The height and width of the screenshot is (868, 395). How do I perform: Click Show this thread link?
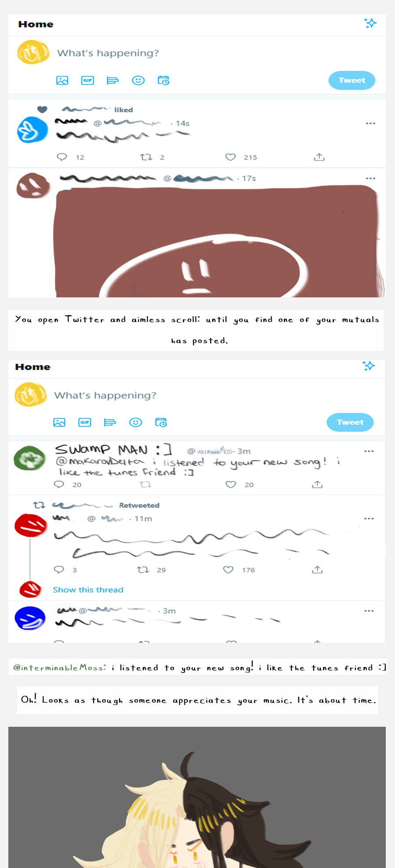88,590
